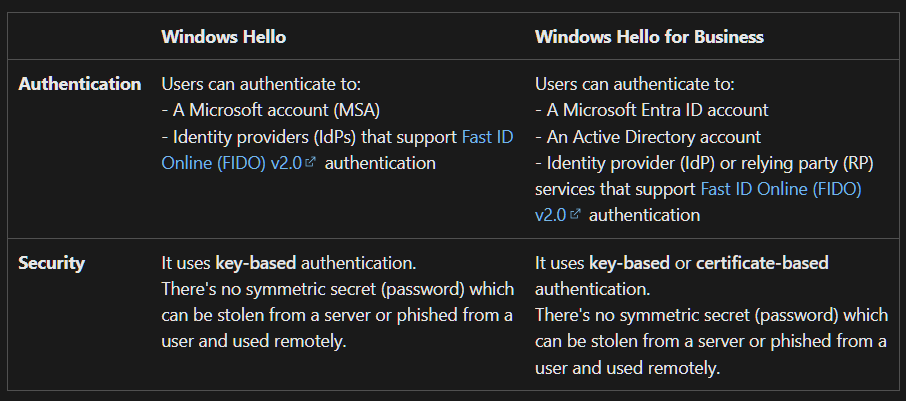Image resolution: width=906 pixels, height=401 pixels.
Task: Open the FIDO v2.0 link in Windows Hello column
Action: pyautogui.click(x=230, y=162)
